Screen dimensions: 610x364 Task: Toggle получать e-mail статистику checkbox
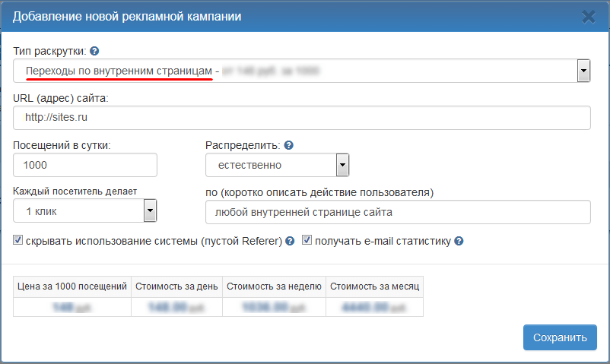point(307,241)
